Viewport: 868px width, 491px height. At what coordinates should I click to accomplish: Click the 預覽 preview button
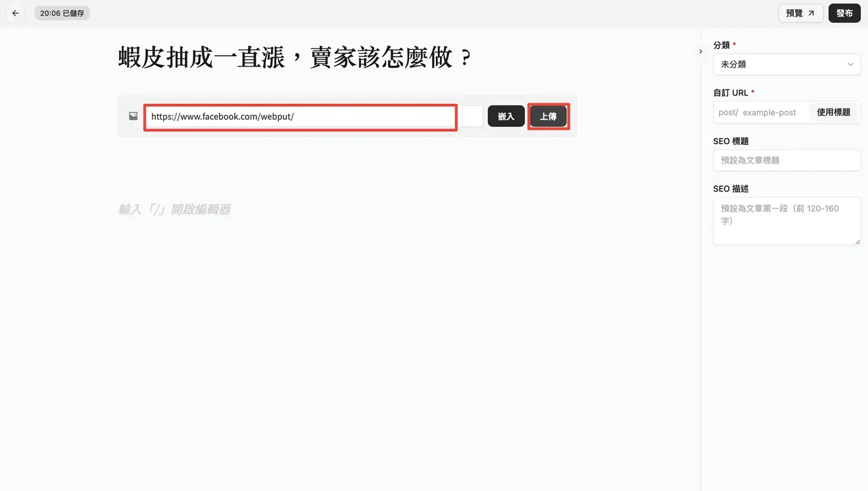(800, 13)
